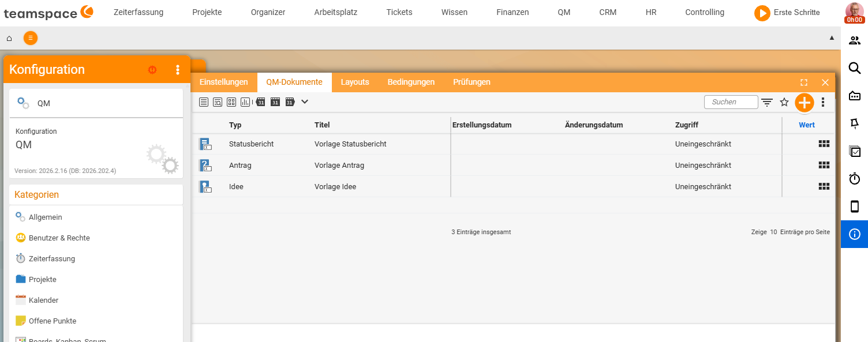Open Wert grid for Vorlage Statusbericht

(x=824, y=144)
